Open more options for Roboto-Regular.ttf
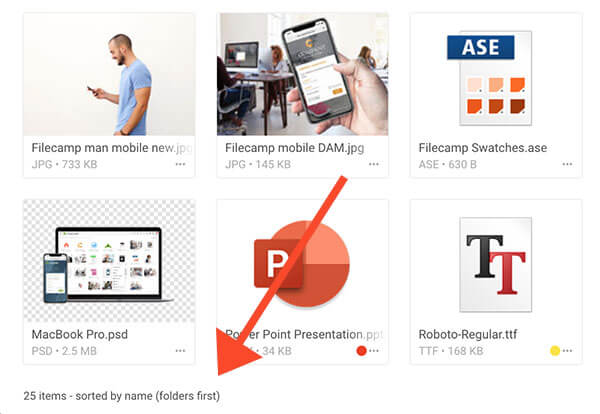 [x=568, y=350]
